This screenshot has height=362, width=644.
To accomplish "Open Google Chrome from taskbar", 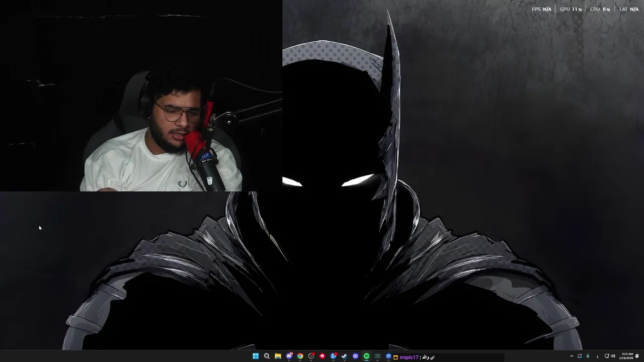I will tap(300, 356).
